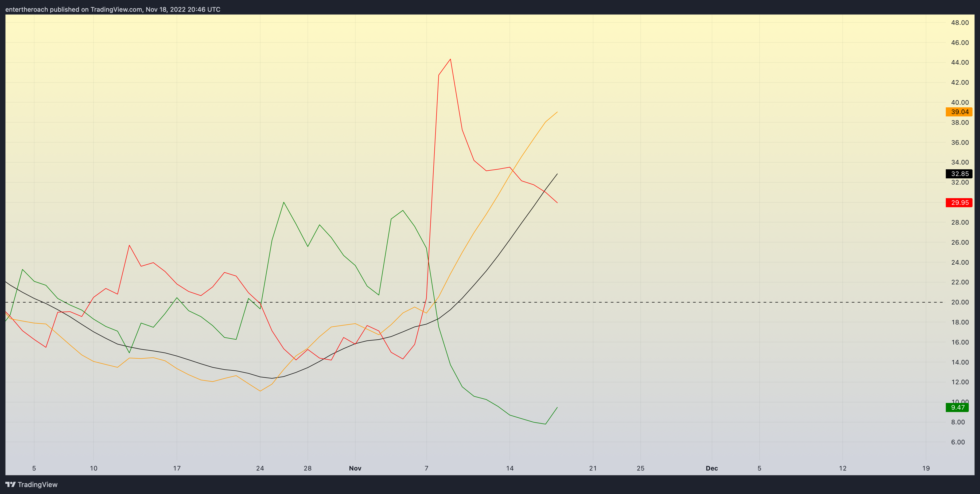Click the '14' date label on time axis
The width and height of the screenshot is (980, 494).
(510, 469)
